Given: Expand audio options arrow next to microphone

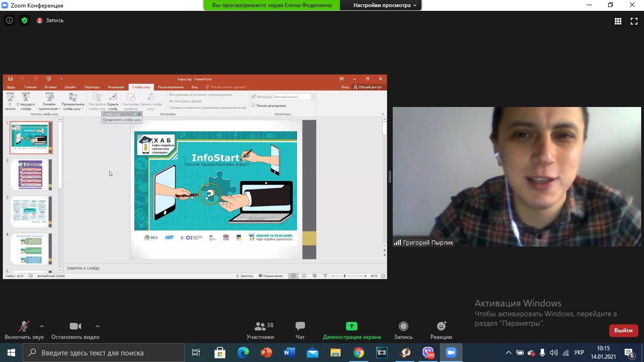Looking at the screenshot, I should (42, 326).
